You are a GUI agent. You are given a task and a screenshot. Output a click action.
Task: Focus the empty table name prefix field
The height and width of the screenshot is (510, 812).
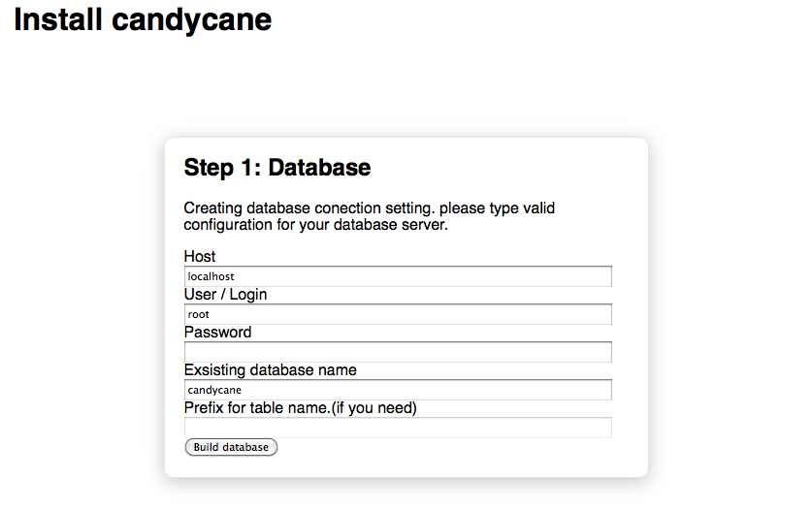(x=398, y=428)
